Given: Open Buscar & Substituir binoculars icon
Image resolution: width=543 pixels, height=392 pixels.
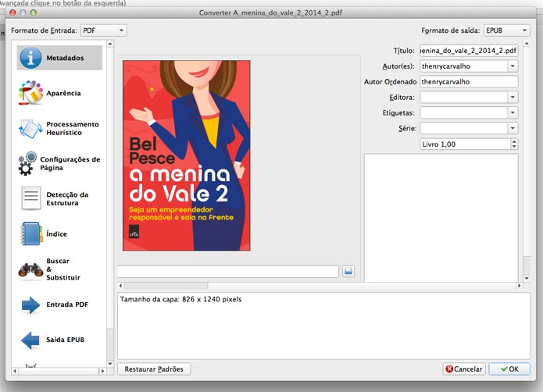Looking at the screenshot, I should pyautogui.click(x=30, y=269).
